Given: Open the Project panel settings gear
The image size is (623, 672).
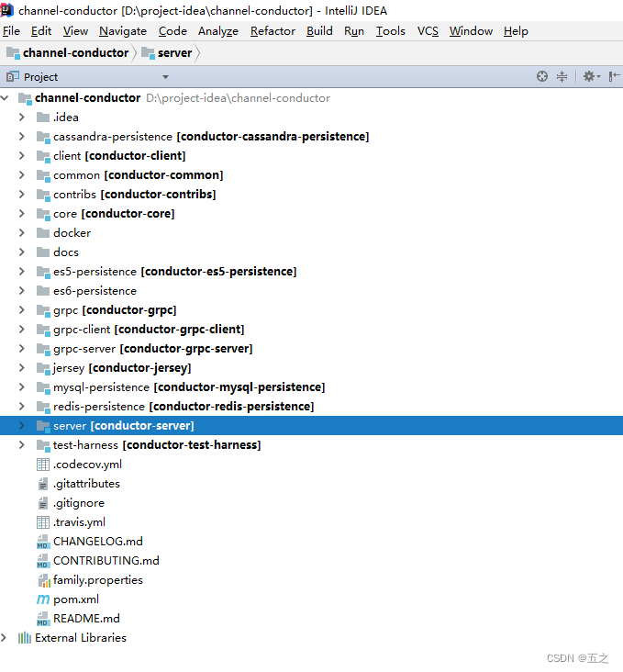Looking at the screenshot, I should click(x=592, y=77).
